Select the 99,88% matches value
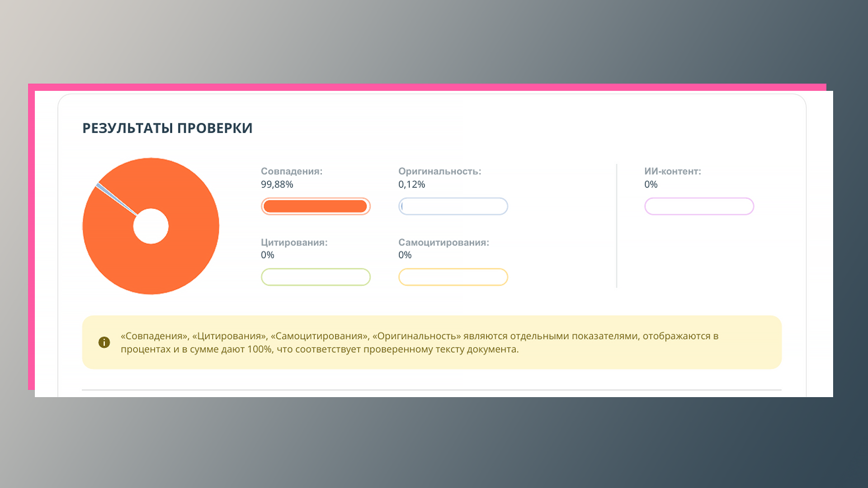The width and height of the screenshot is (868, 488). click(277, 184)
